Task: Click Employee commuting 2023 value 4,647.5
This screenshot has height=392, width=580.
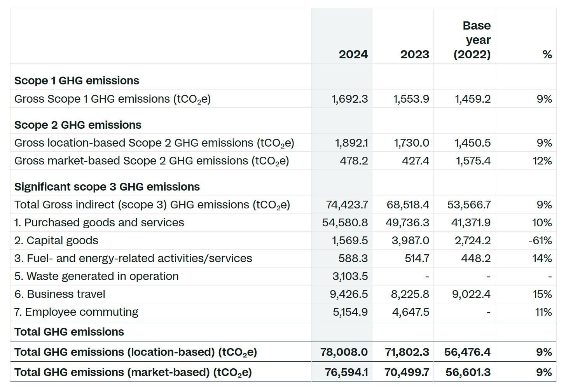Action: click(411, 312)
